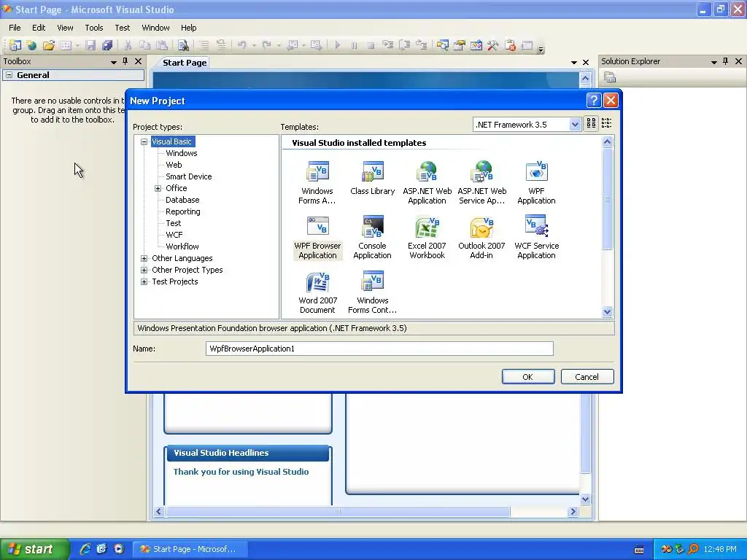Click the Start Debugging play icon
This screenshot has width=747, height=560.
coord(337,45)
